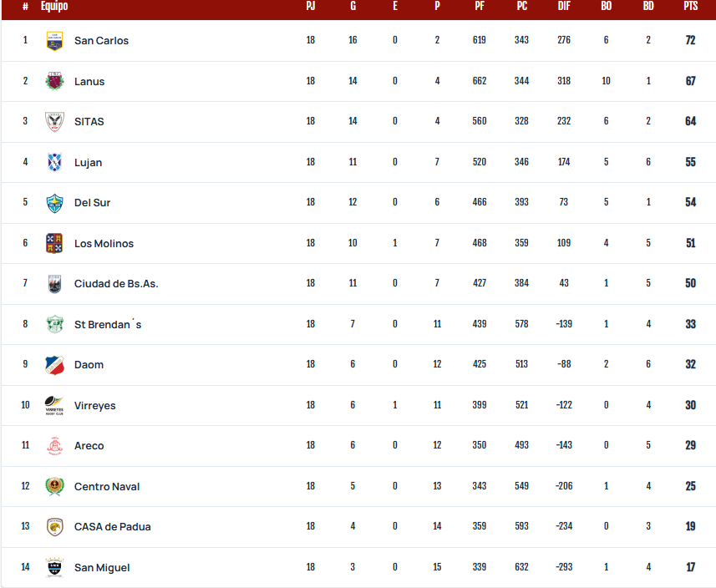Click the Del Sur shield icon
716x588 pixels.
coord(54,203)
